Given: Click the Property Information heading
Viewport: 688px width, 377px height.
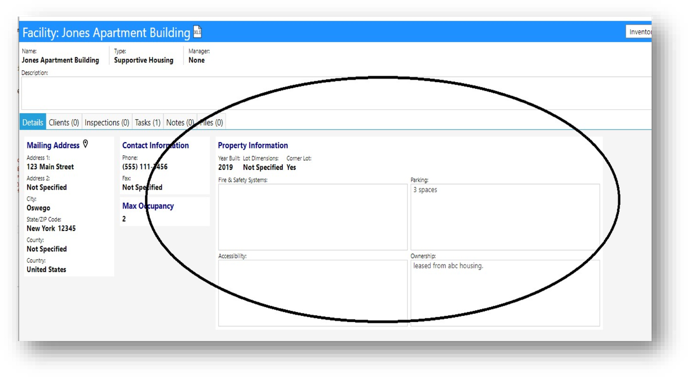Looking at the screenshot, I should (x=253, y=145).
